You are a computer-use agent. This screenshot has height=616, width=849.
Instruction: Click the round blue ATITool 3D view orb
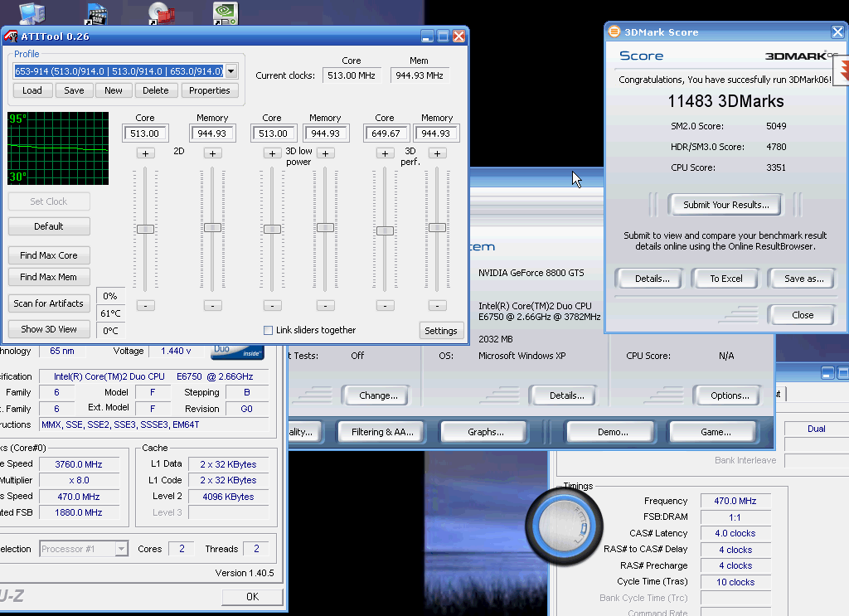point(563,524)
